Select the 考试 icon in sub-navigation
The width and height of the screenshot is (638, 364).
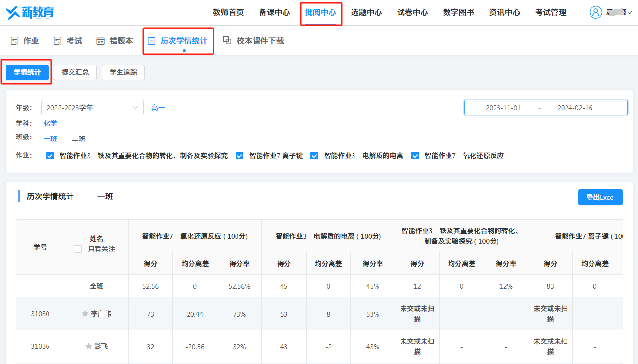58,41
